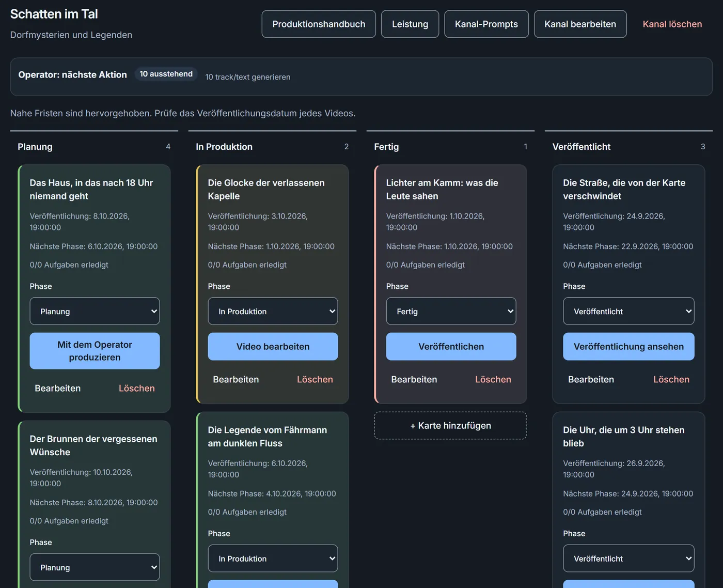Click the red Kanal löschen link
The image size is (723, 588).
point(672,24)
